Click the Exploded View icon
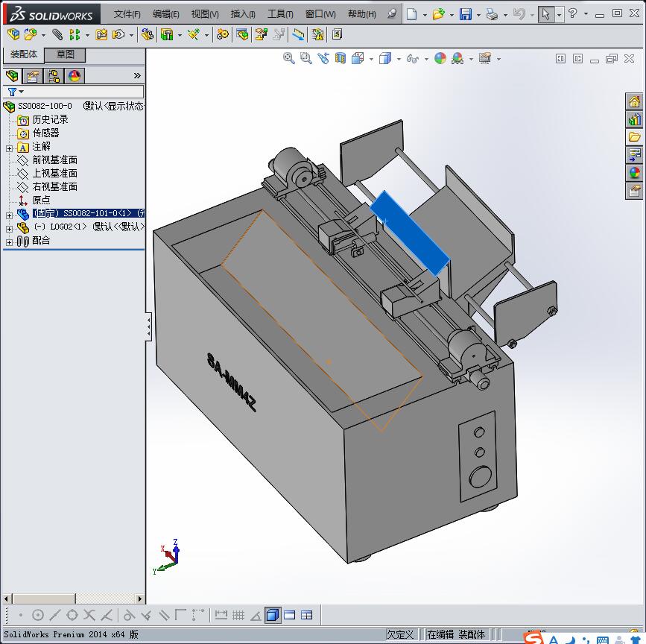646x644 pixels. (x=262, y=34)
